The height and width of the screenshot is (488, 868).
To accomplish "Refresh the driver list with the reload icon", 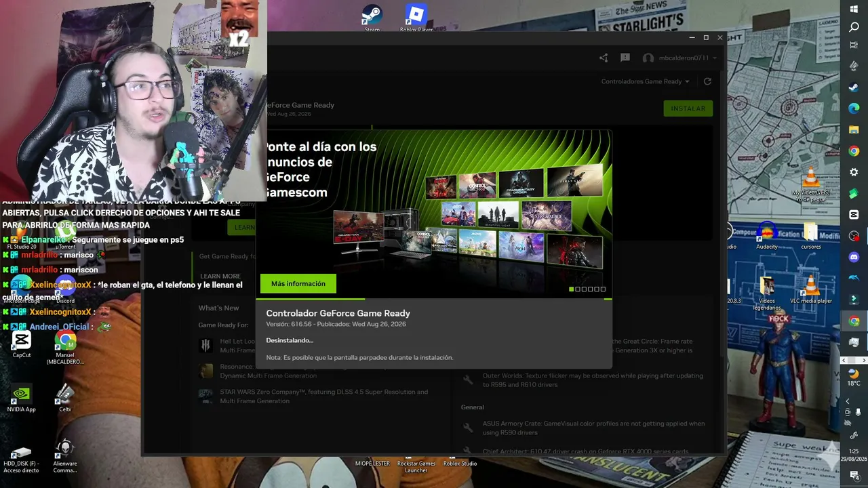I will (x=707, y=81).
